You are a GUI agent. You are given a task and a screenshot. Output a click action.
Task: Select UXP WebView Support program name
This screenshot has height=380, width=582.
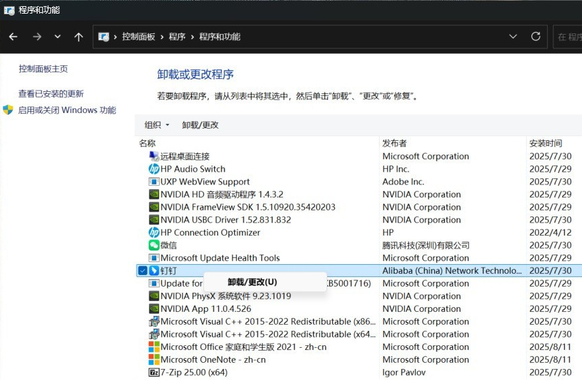point(205,181)
